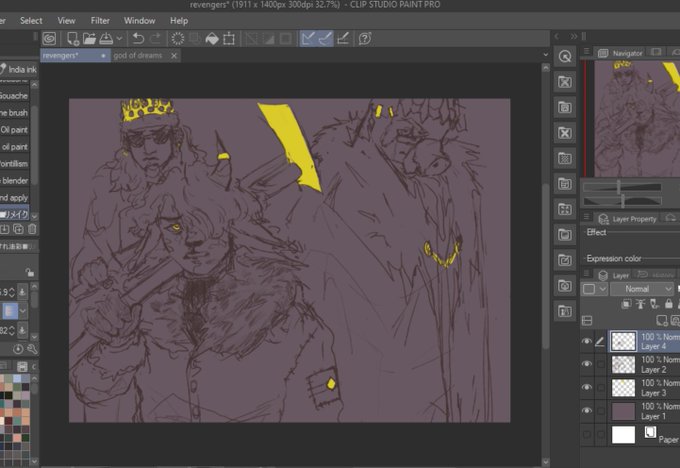Open the palette color dropdown in Layer panel
The image size is (680, 468).
pos(595,289)
